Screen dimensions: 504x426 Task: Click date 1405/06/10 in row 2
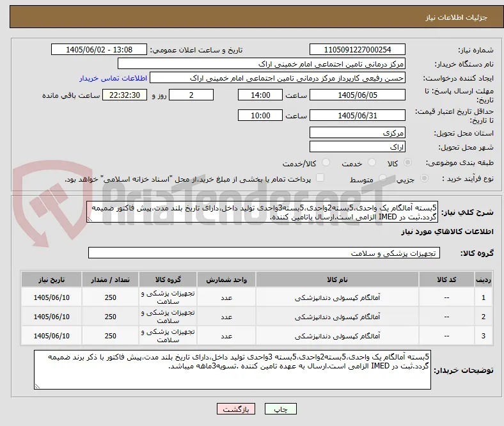[x=51, y=317]
